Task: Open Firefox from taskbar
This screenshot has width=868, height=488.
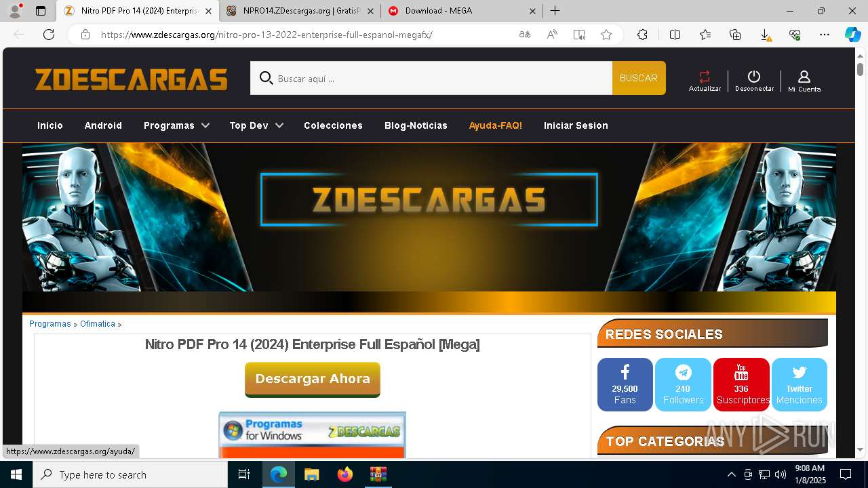Action: click(345, 474)
